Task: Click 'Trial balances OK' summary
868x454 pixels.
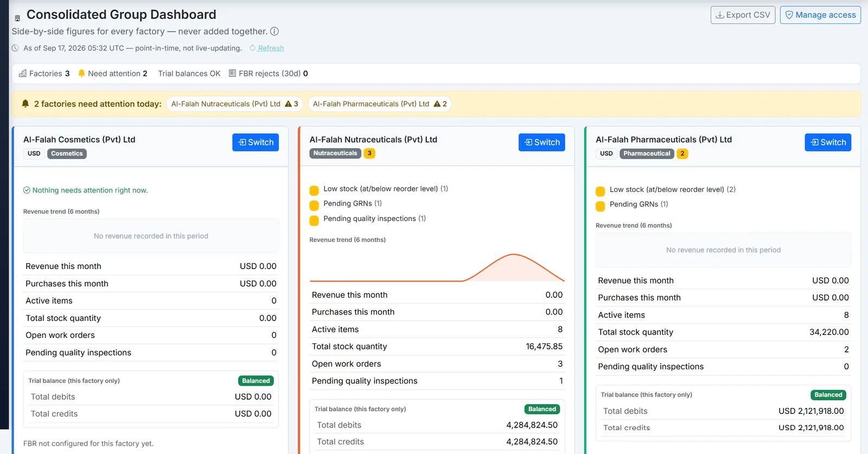Action: 189,73
